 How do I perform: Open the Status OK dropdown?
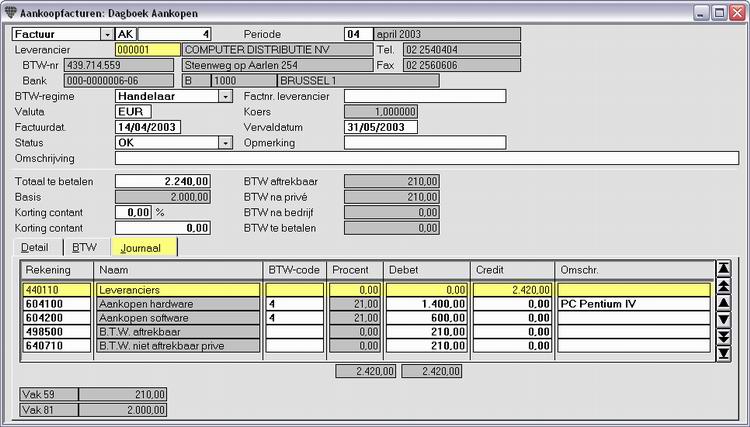point(226,143)
